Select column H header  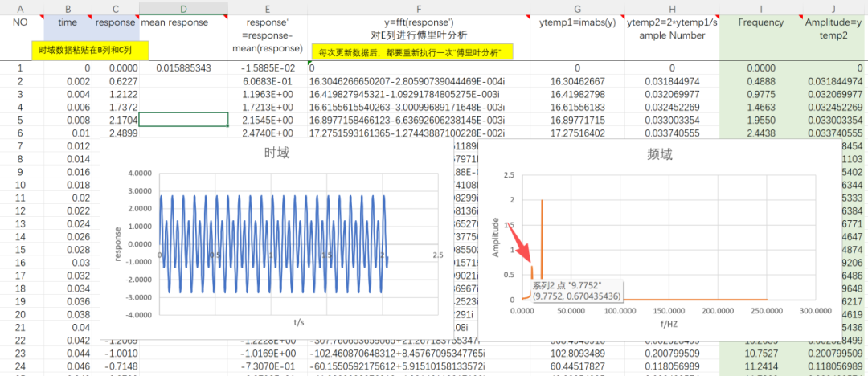point(672,8)
